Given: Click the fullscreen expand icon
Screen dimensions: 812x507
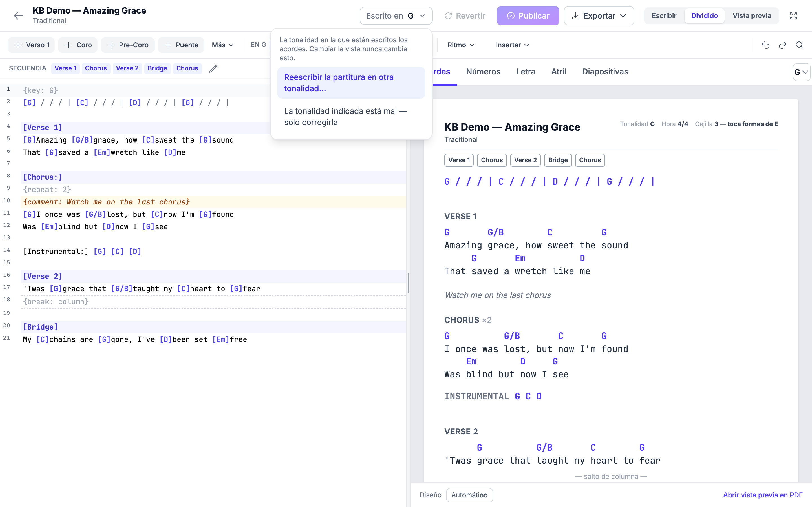Looking at the screenshot, I should click(x=793, y=16).
